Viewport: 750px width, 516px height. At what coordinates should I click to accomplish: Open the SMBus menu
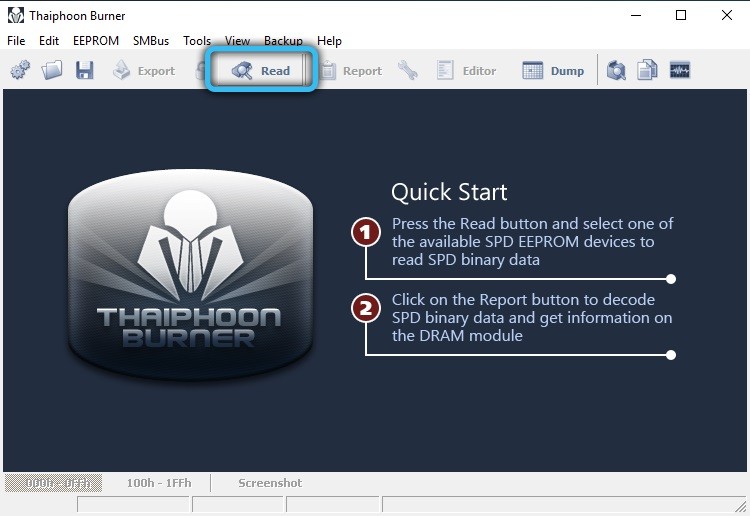(151, 41)
